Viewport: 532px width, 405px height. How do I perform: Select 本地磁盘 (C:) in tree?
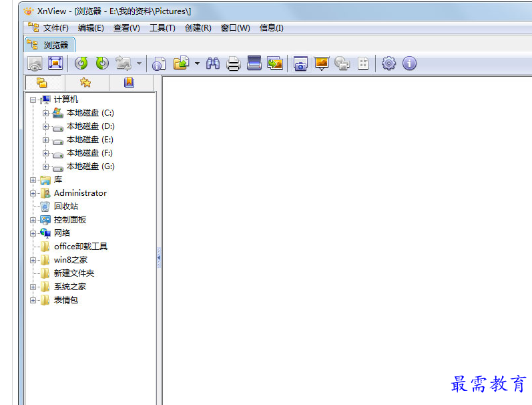tap(90, 113)
